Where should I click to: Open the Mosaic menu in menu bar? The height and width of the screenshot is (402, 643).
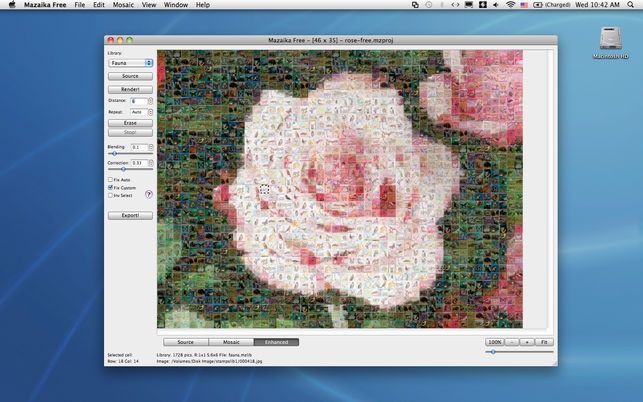click(122, 5)
